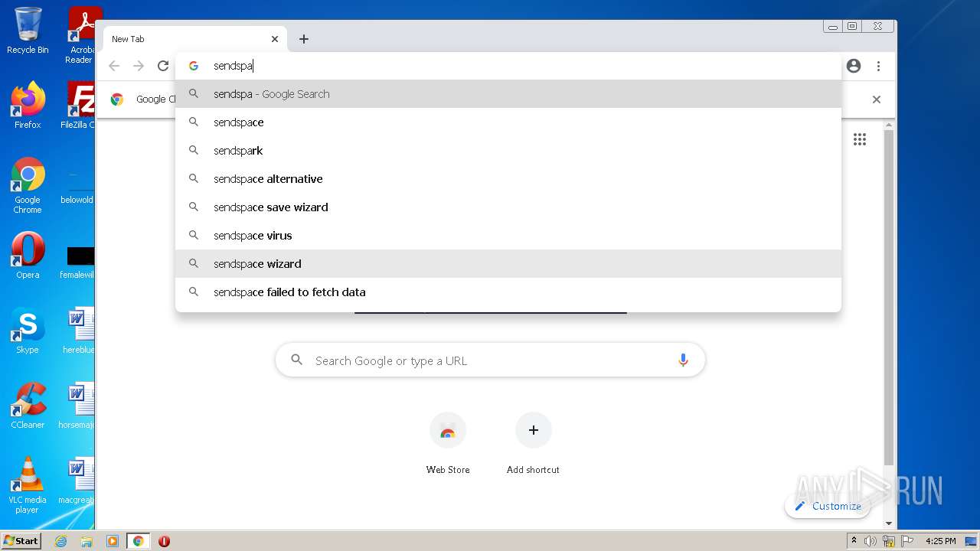Open Internet Explorer from taskbar
980x551 pixels.
tap(61, 541)
